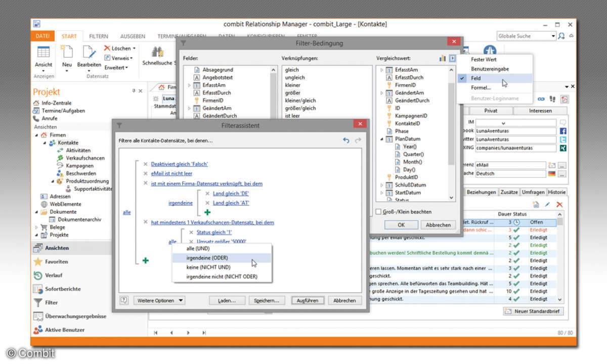This screenshot has width=607, height=364.
Task: Remove 'eMail ist nicht leer' condition via X
Action: [146, 173]
